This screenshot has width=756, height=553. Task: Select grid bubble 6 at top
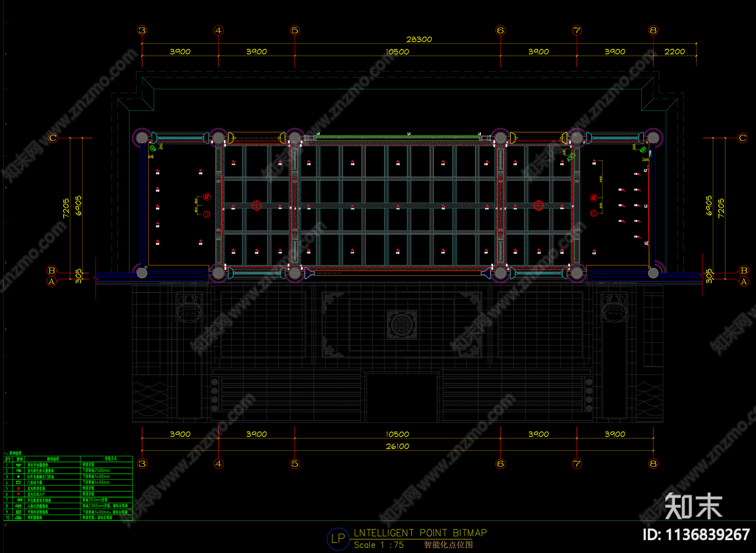coord(500,30)
